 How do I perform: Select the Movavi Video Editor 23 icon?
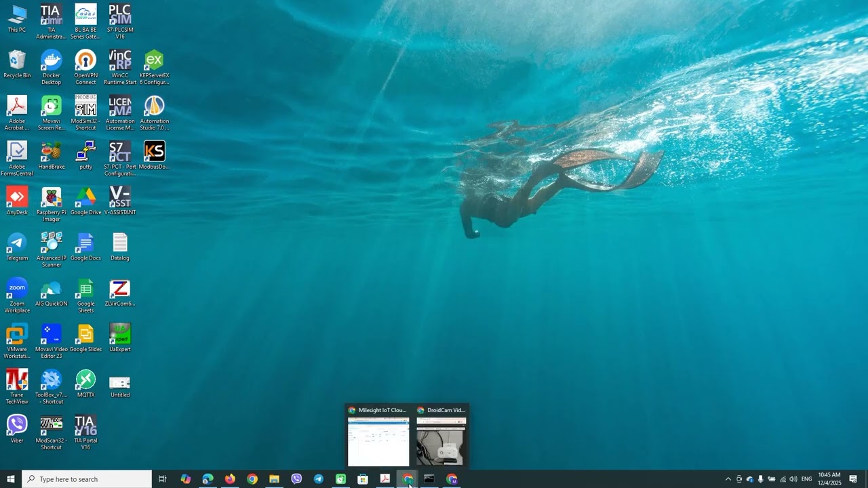52,341
